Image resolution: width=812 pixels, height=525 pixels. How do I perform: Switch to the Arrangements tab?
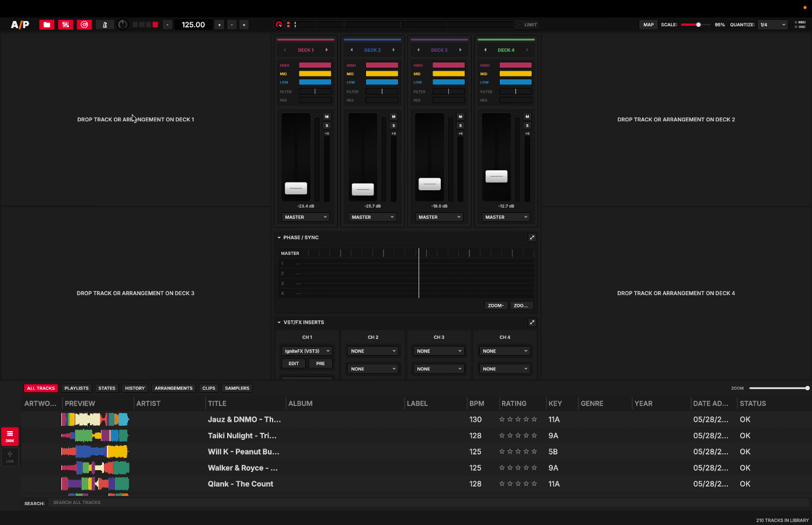coord(173,388)
